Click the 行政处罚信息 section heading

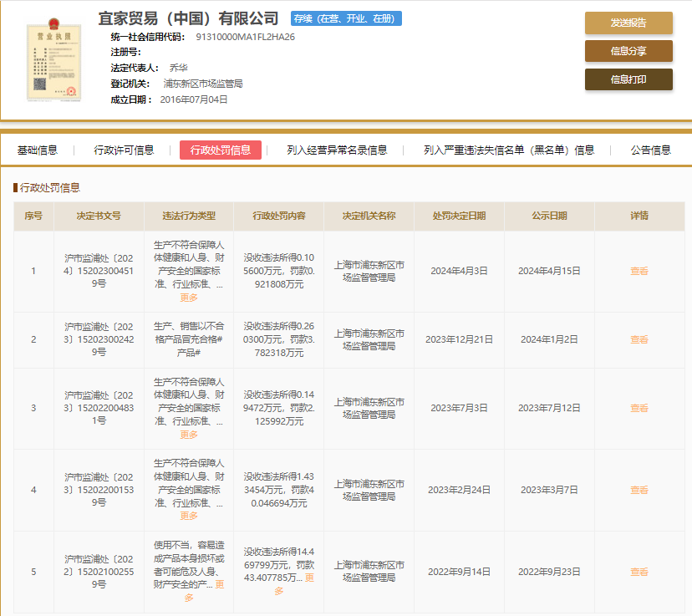click(x=49, y=187)
